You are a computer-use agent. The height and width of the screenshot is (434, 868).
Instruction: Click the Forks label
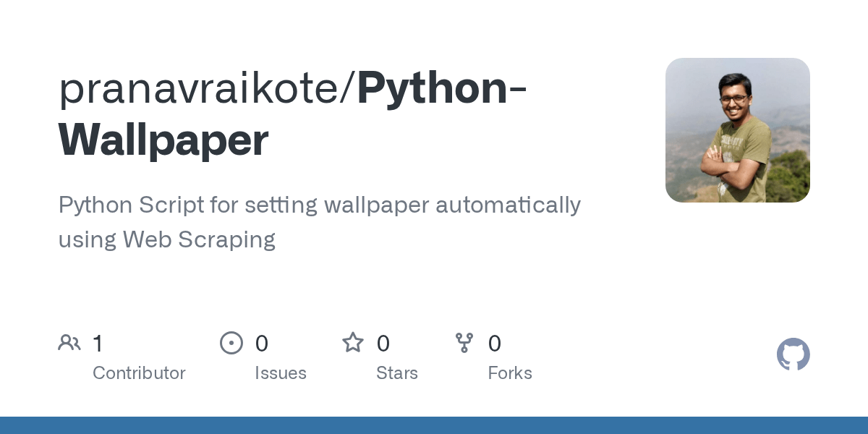[510, 373]
